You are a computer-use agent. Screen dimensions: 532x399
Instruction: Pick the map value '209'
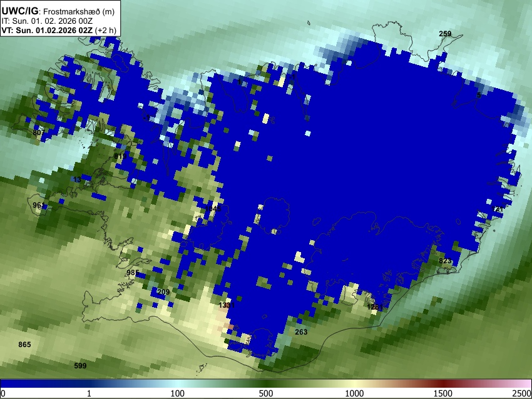163,292
